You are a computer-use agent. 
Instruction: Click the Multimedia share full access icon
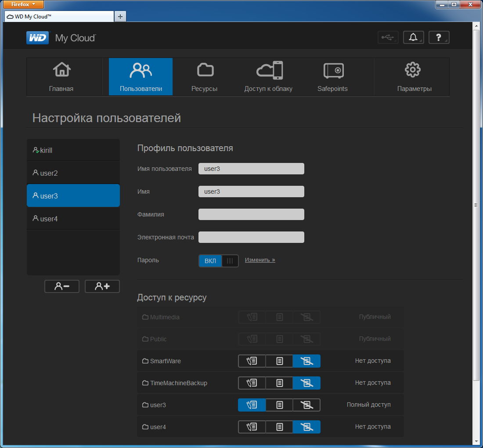(252, 317)
